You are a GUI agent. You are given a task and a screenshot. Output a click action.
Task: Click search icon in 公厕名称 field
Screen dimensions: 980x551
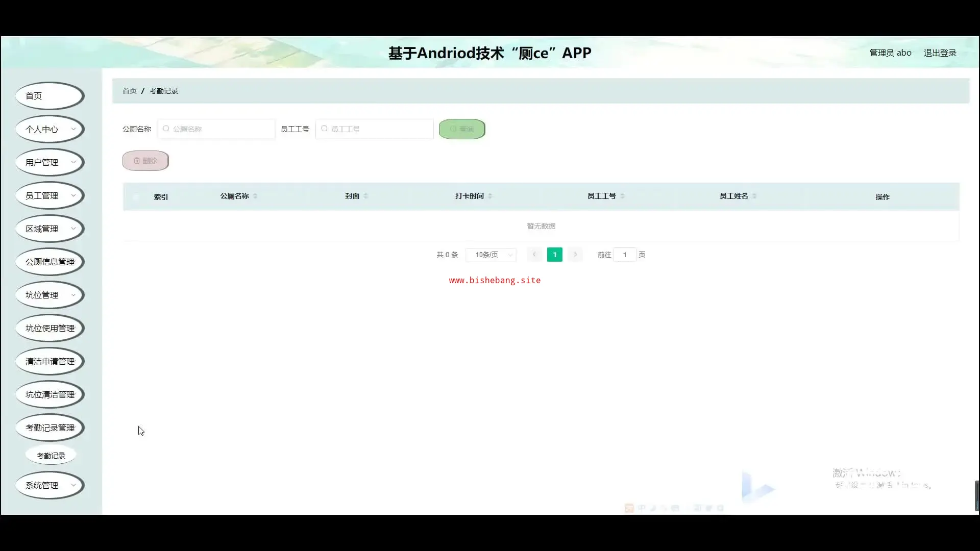point(166,129)
